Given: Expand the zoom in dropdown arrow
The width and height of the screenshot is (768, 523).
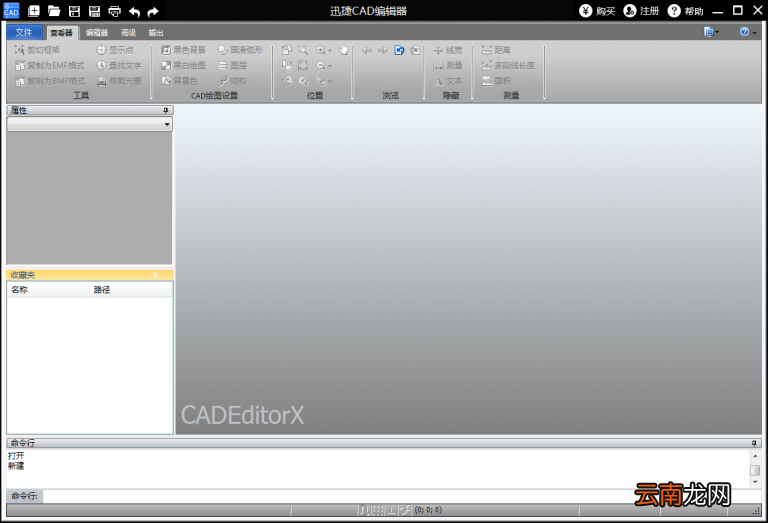Looking at the screenshot, I should (330, 50).
